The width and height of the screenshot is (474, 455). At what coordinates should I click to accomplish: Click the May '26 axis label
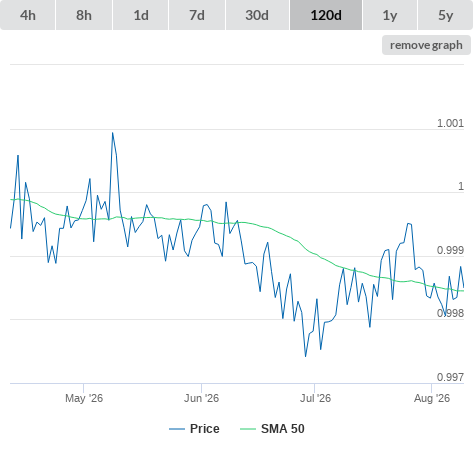84,398
